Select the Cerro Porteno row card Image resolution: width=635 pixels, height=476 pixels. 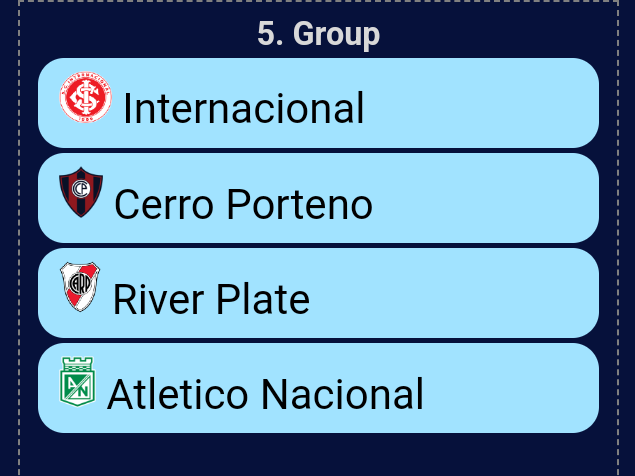tap(318, 198)
